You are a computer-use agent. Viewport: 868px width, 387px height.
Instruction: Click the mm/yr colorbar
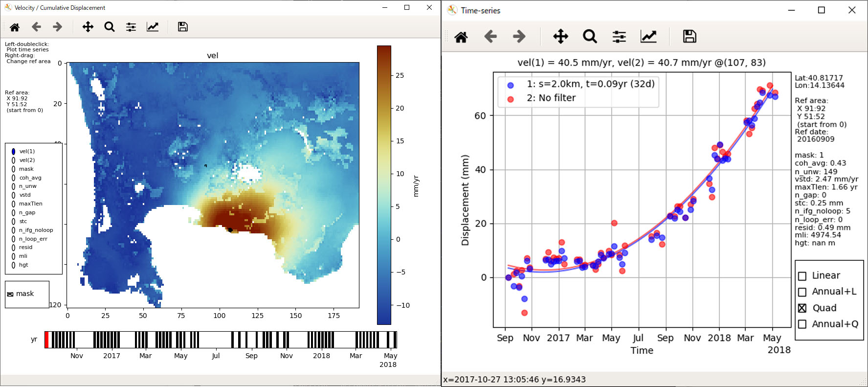(x=384, y=185)
